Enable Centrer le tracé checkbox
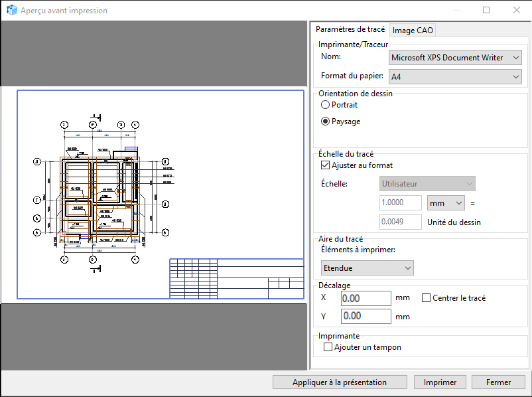 click(427, 298)
